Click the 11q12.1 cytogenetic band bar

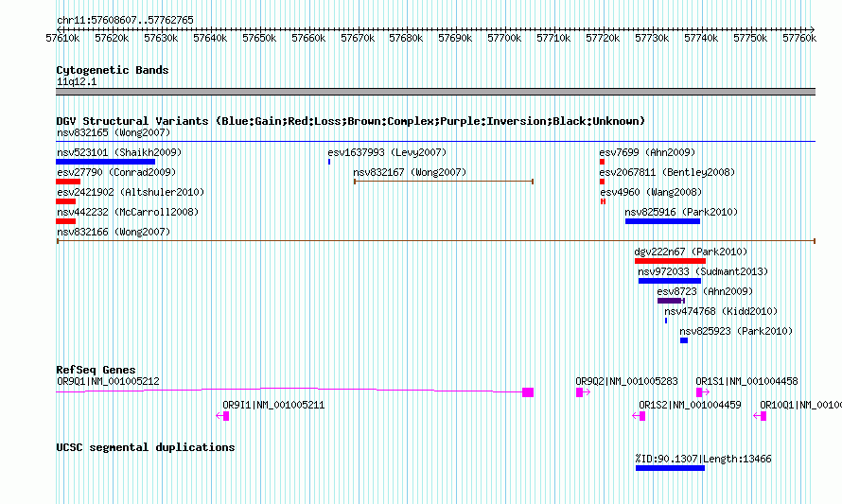point(435,92)
